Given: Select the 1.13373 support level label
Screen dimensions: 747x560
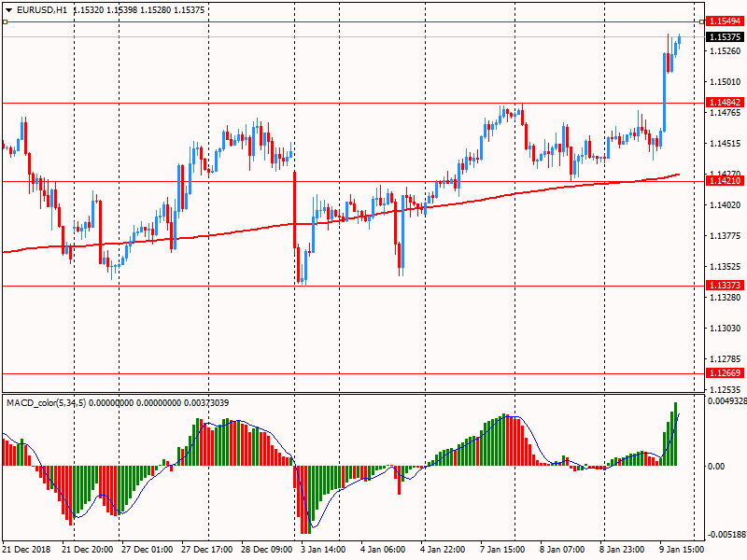Looking at the screenshot, I should pos(725,286).
